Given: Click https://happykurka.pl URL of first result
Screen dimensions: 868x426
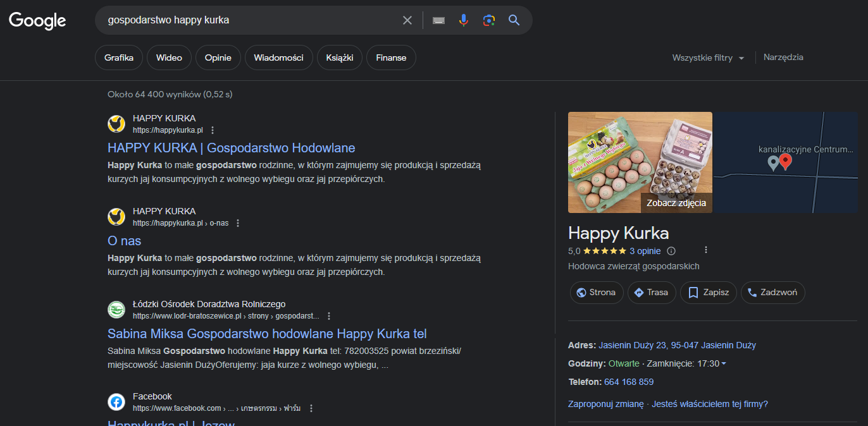Looking at the screenshot, I should pyautogui.click(x=168, y=130).
